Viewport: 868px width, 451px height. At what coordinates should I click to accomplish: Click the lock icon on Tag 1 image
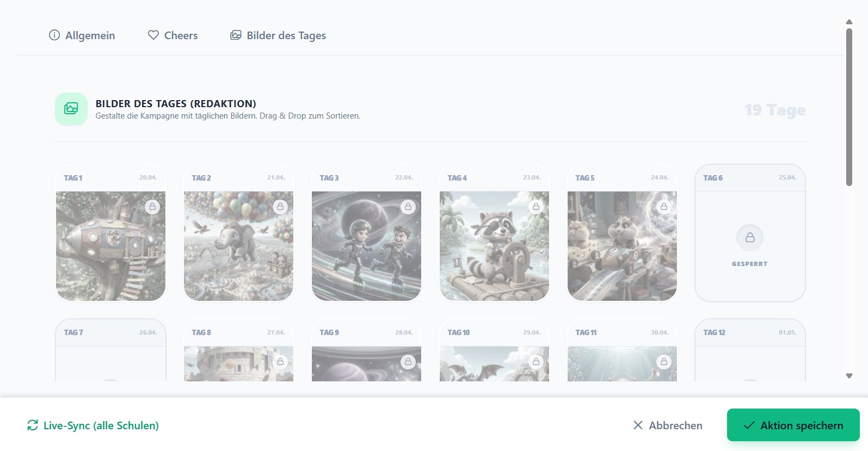(x=152, y=207)
